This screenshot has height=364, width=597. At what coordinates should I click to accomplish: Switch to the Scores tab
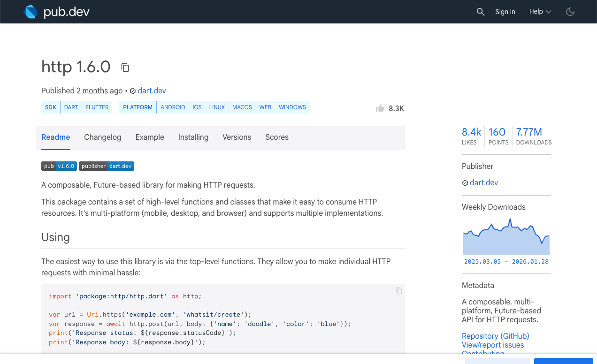277,137
